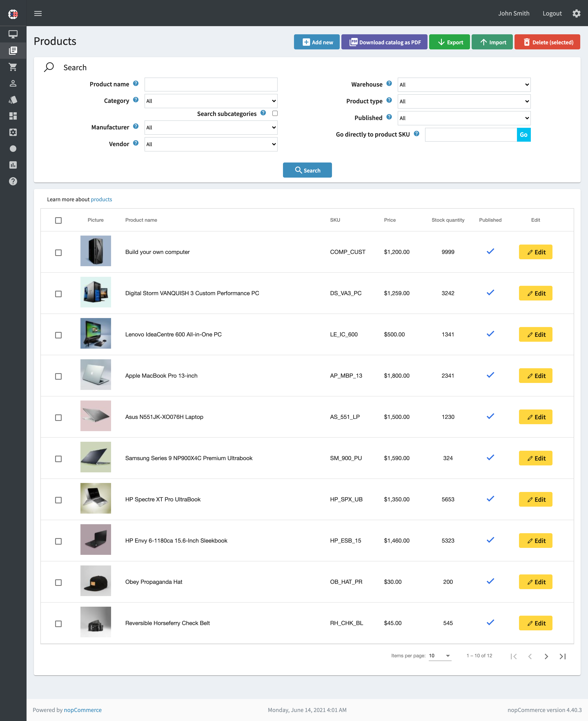Open the products documentation link
This screenshot has height=721, width=588.
pyautogui.click(x=101, y=199)
